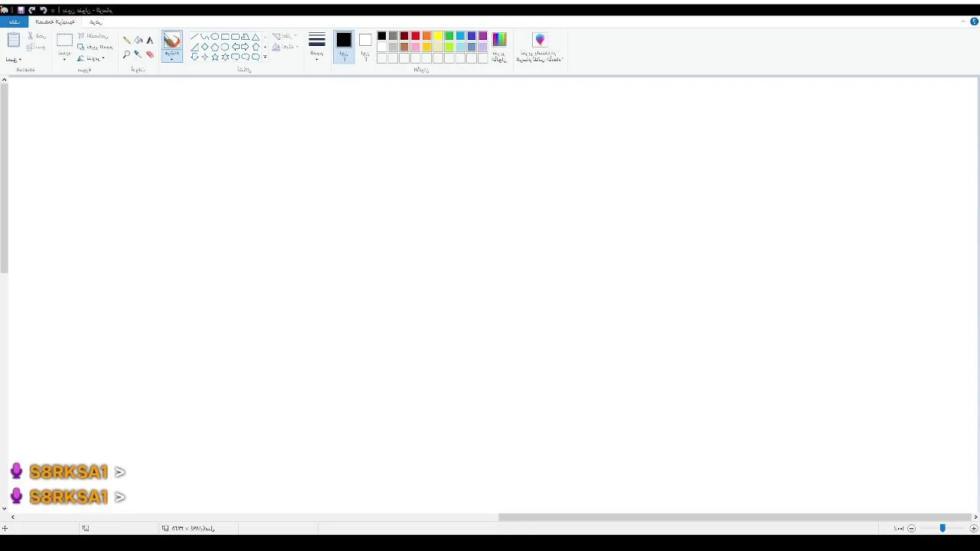Choose the Up arrow shape

[256, 47]
